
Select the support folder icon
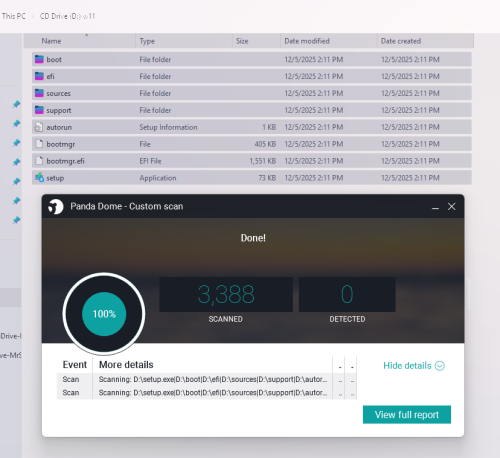point(39,110)
